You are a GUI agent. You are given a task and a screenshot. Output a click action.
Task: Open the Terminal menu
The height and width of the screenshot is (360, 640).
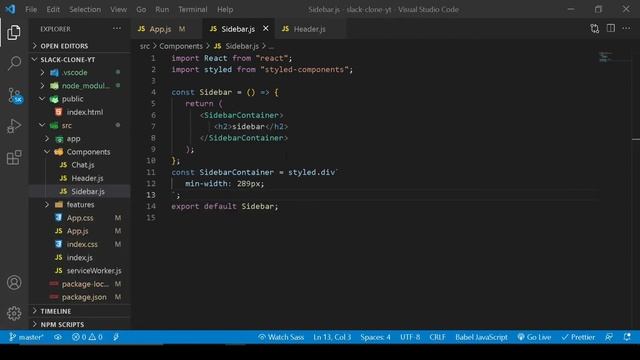tap(193, 9)
